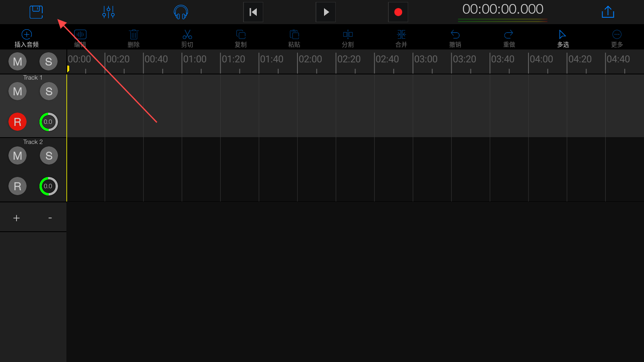
Task: Click the 删除 delete toolbar item
Action: pos(134,38)
